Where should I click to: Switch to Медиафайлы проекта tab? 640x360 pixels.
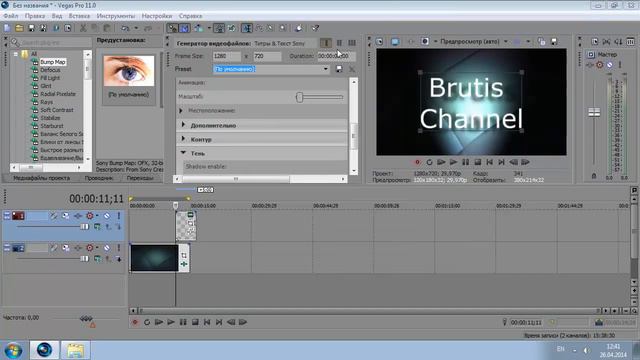[x=42, y=178]
